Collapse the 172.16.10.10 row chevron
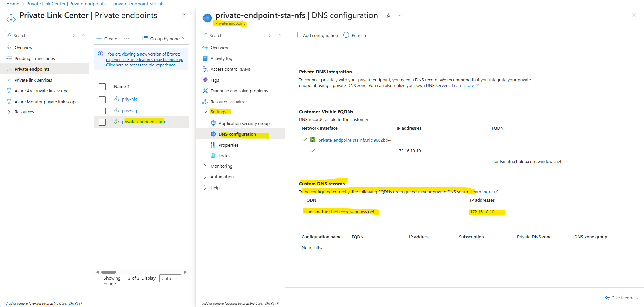Viewport: 644px width, 307px height. click(x=312, y=151)
